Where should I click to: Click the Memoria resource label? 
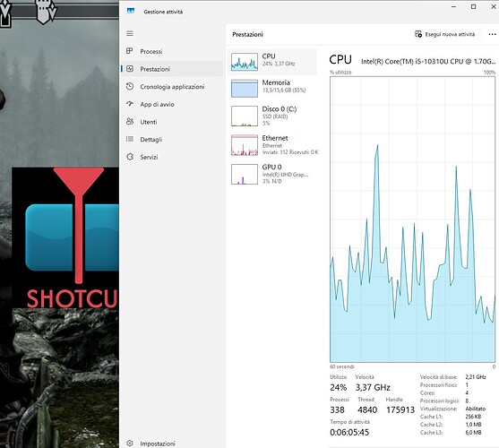(x=276, y=82)
